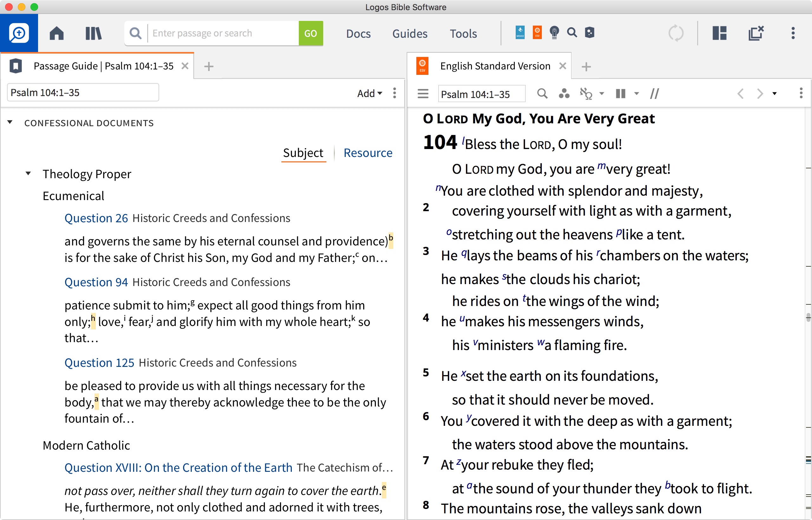Open the Tools menu

pos(463,33)
